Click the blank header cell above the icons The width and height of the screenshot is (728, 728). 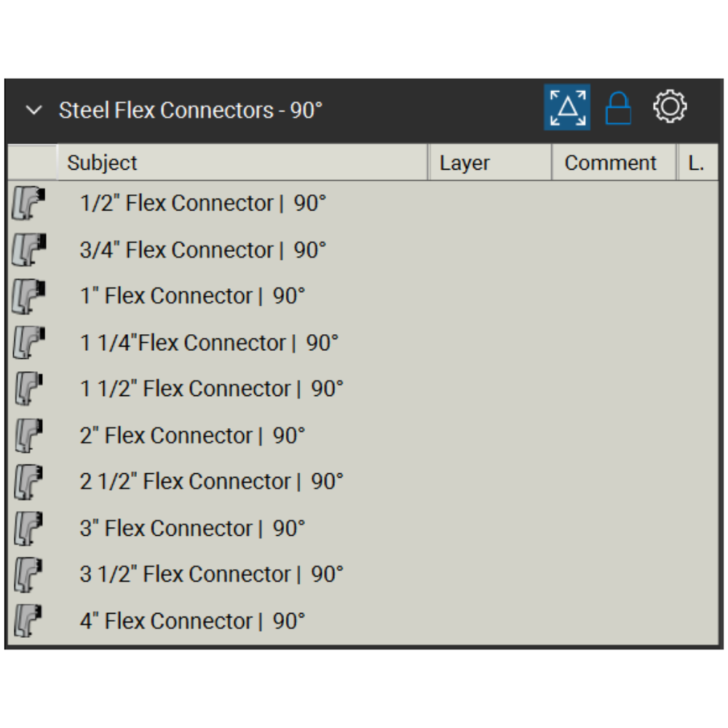[32, 162]
